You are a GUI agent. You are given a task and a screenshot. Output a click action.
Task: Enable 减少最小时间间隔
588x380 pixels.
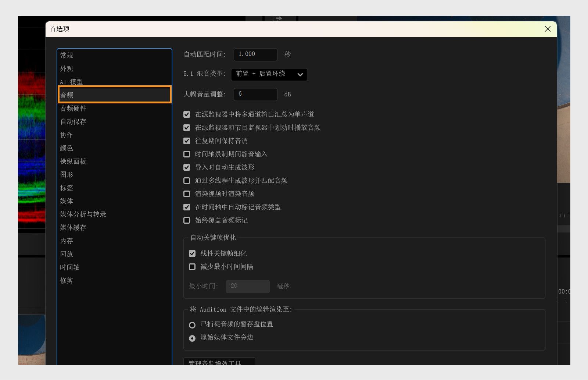point(192,267)
